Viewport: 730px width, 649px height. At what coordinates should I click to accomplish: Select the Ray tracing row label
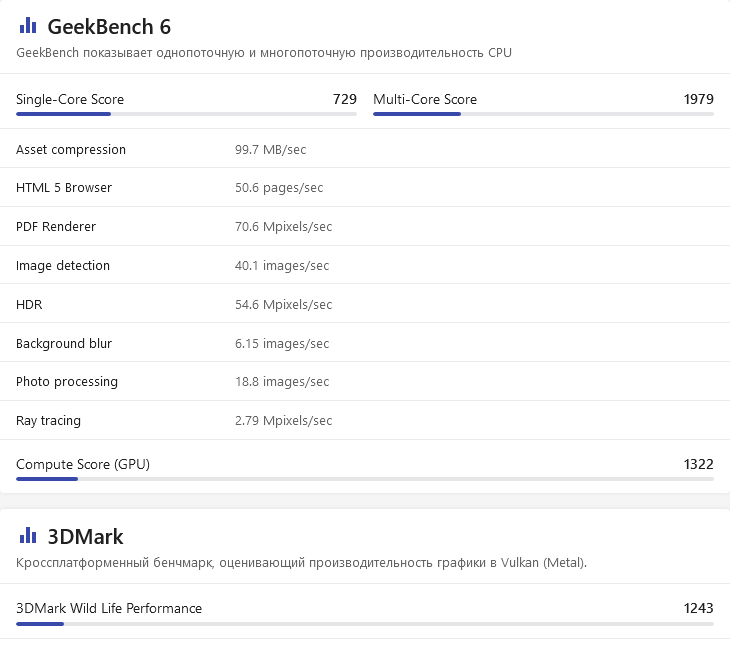click(50, 421)
